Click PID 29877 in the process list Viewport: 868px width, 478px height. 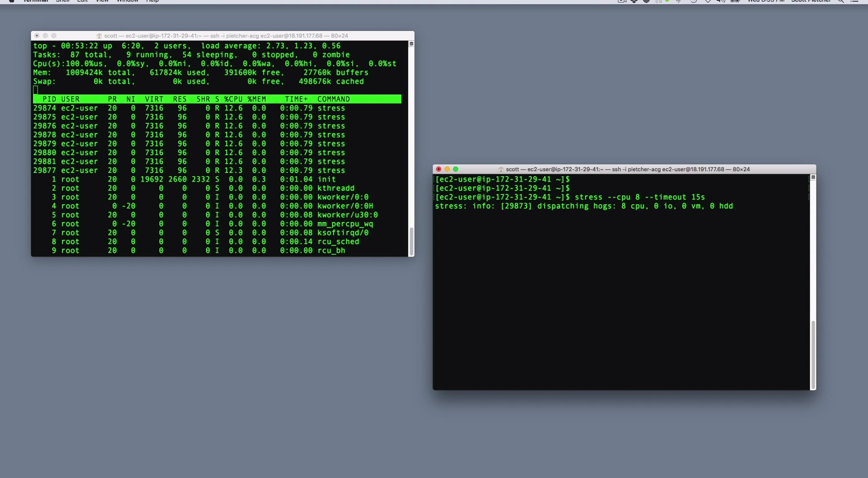pyautogui.click(x=45, y=171)
